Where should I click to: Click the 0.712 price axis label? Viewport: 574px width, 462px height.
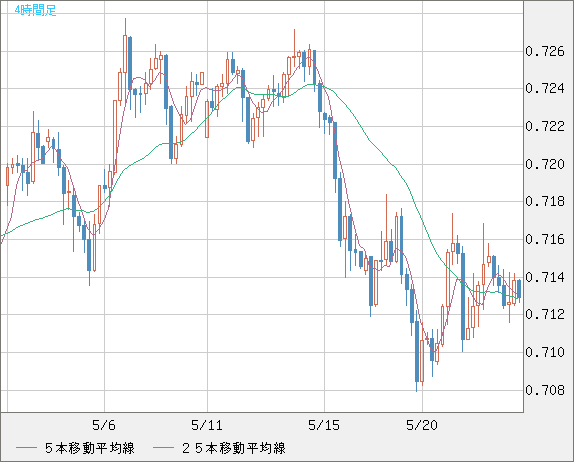click(545, 314)
